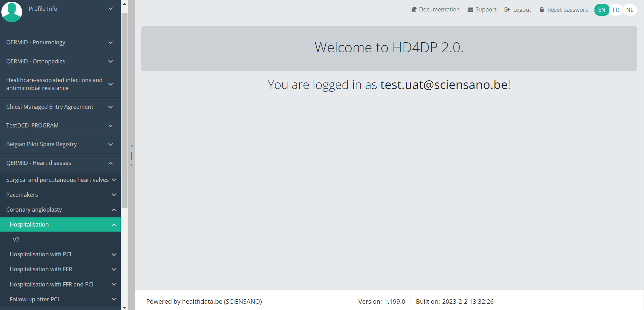Open the v2 version under Hospitalisation

16,239
